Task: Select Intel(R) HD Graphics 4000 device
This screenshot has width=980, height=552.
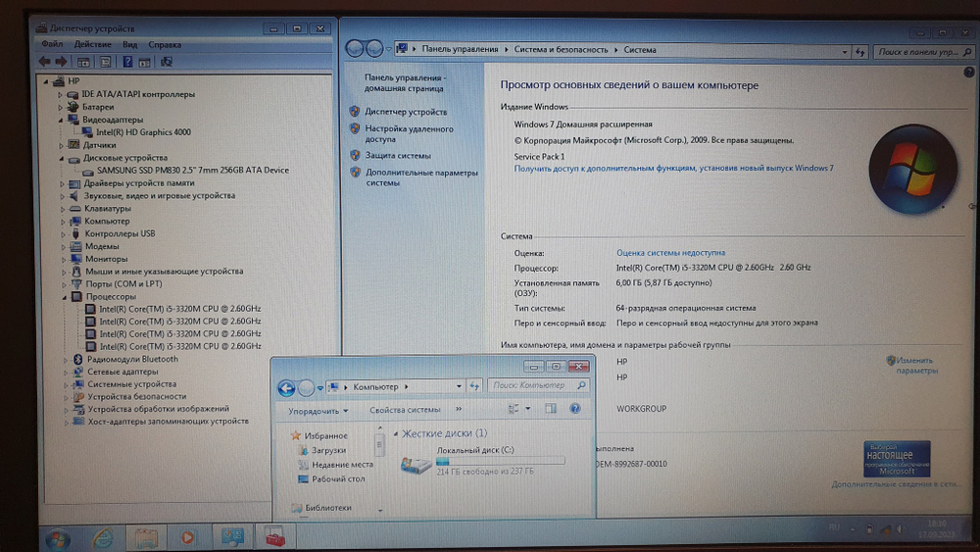Action: coord(143,132)
